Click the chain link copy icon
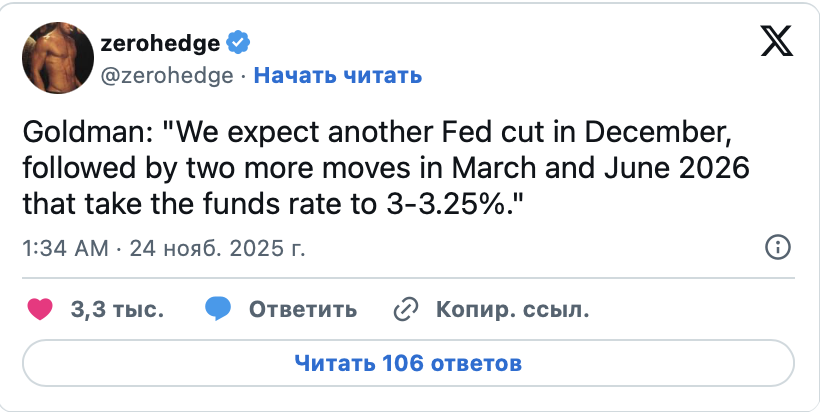 (x=405, y=309)
